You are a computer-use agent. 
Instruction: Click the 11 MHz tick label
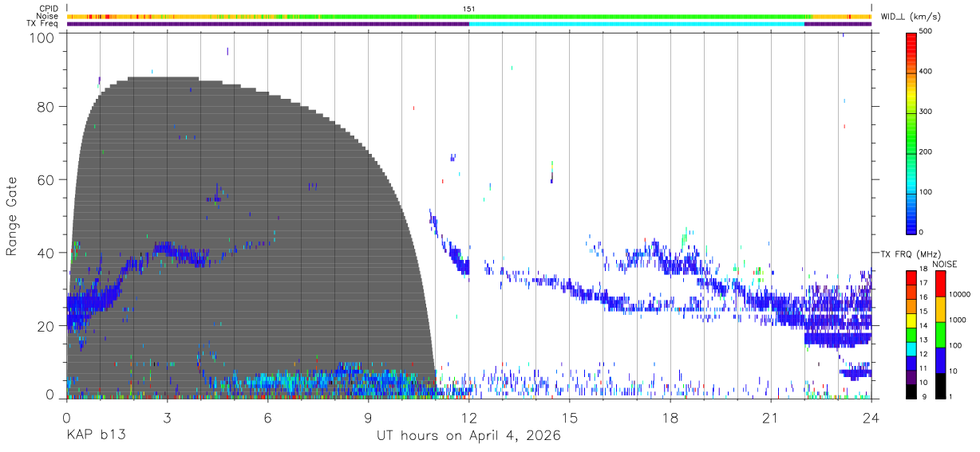pyautogui.click(x=923, y=368)
